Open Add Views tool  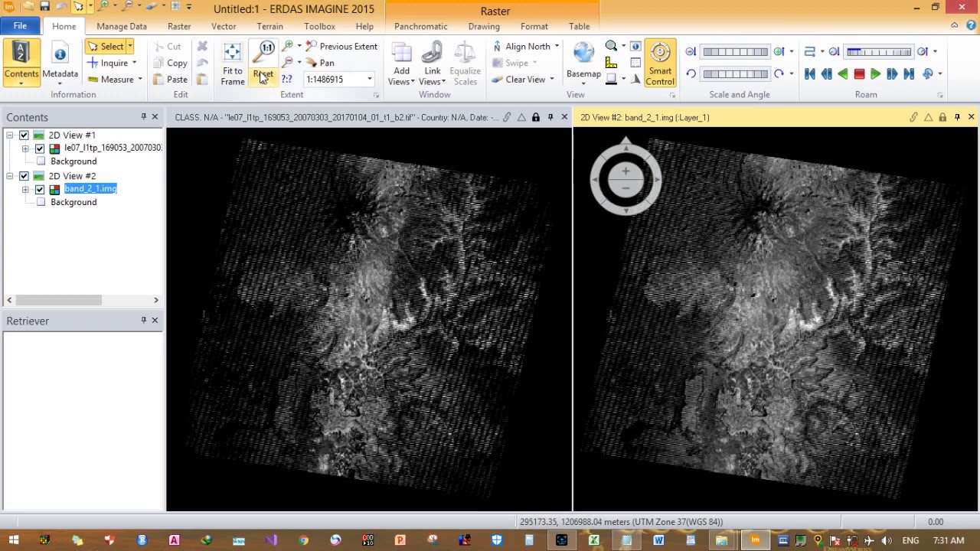(x=401, y=64)
